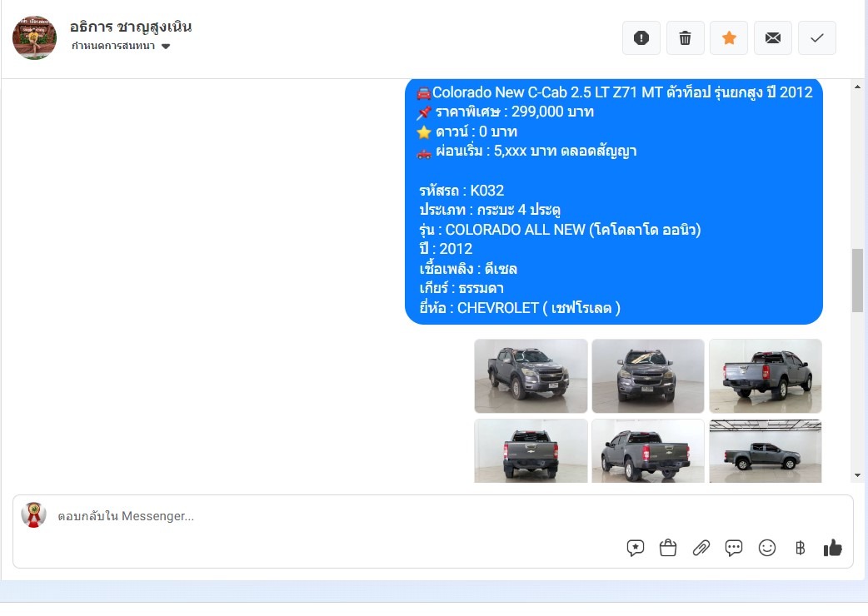Attach a file with paperclip icon
Image resolution: width=868 pixels, height=616 pixels.
click(701, 548)
